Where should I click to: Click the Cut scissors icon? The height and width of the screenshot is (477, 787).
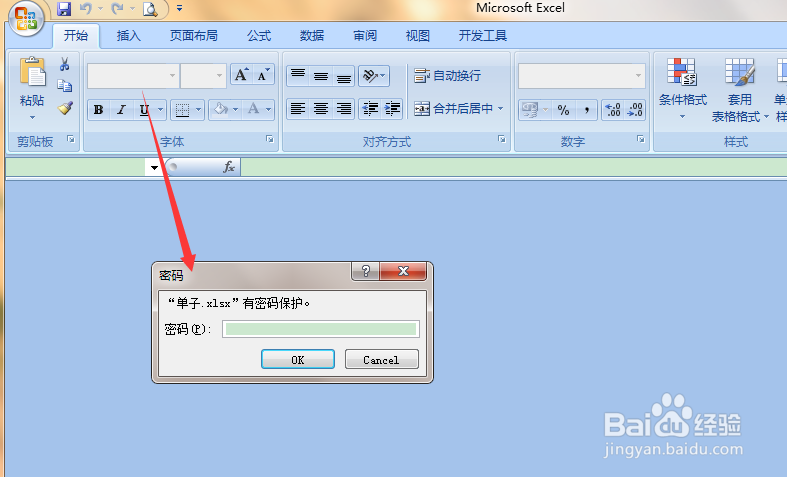(65, 64)
